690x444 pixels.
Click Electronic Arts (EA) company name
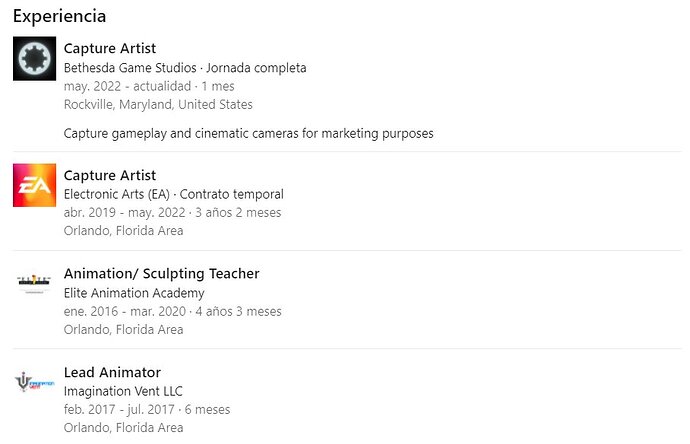click(x=117, y=194)
